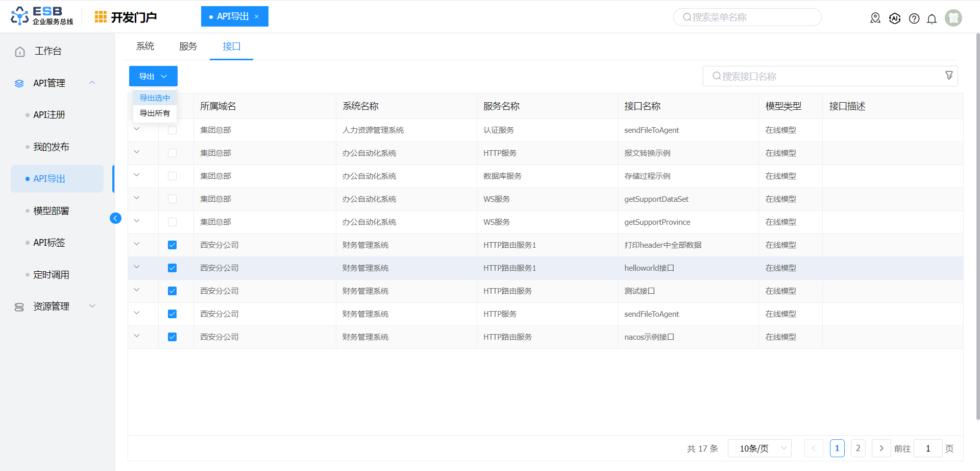Click the location pin icon in header
Viewport: 980px width, 471px height.
pos(875,18)
